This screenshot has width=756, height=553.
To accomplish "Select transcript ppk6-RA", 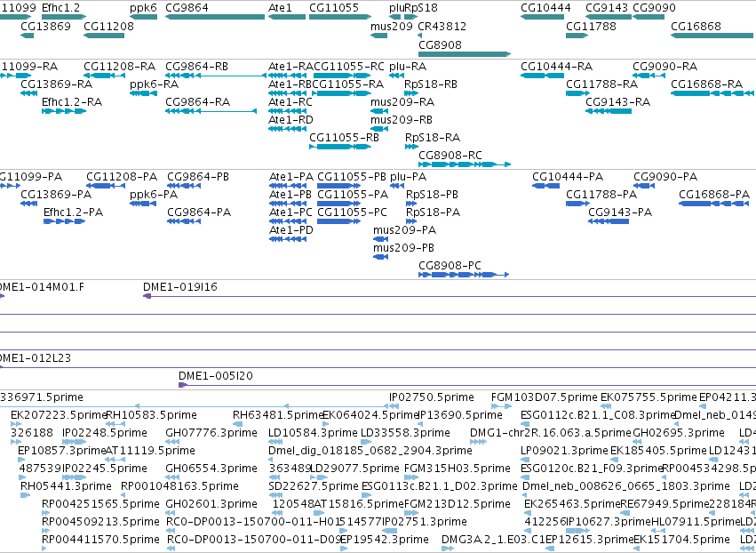I will 143,93.
